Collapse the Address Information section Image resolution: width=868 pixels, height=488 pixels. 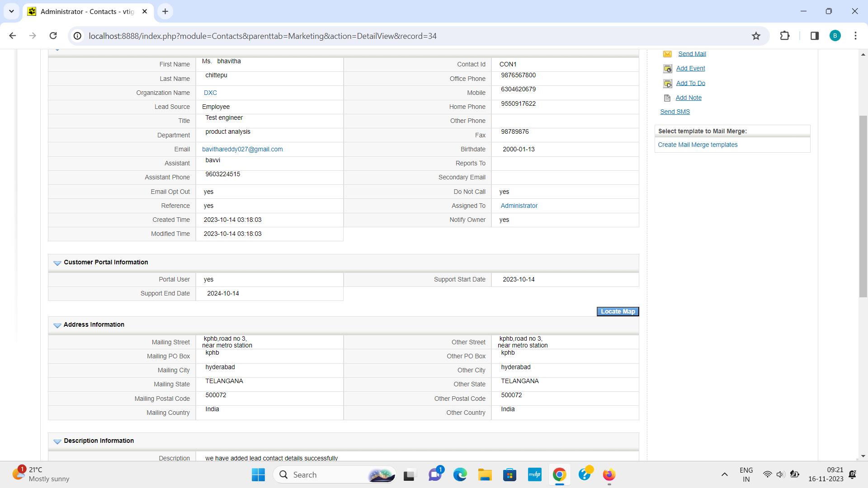pos(57,325)
